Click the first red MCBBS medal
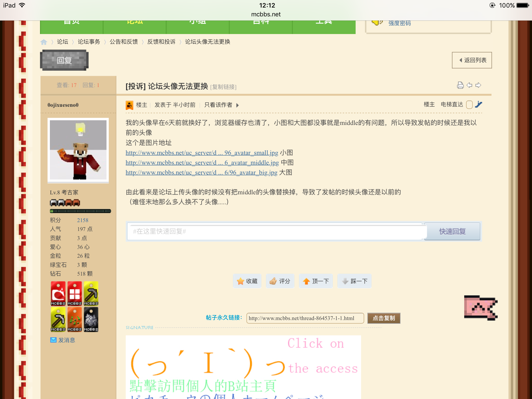 (x=58, y=293)
